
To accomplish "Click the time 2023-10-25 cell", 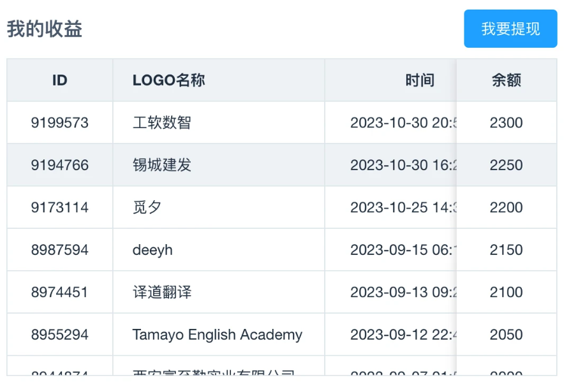I will click(x=403, y=208).
